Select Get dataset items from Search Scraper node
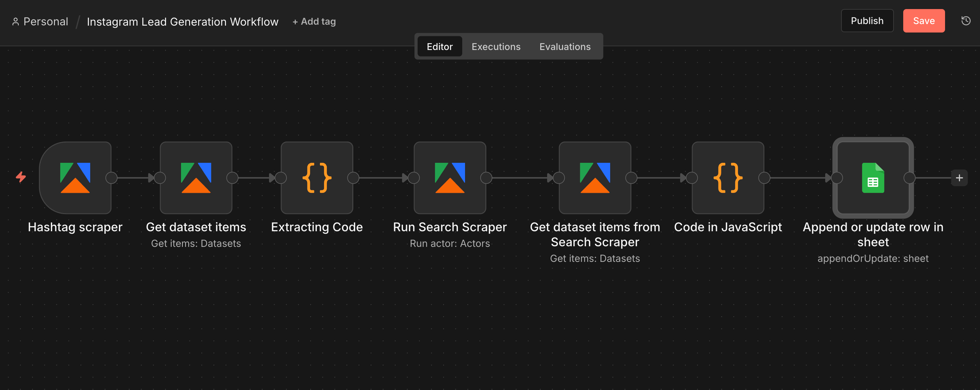The height and width of the screenshot is (390, 980). 595,177
